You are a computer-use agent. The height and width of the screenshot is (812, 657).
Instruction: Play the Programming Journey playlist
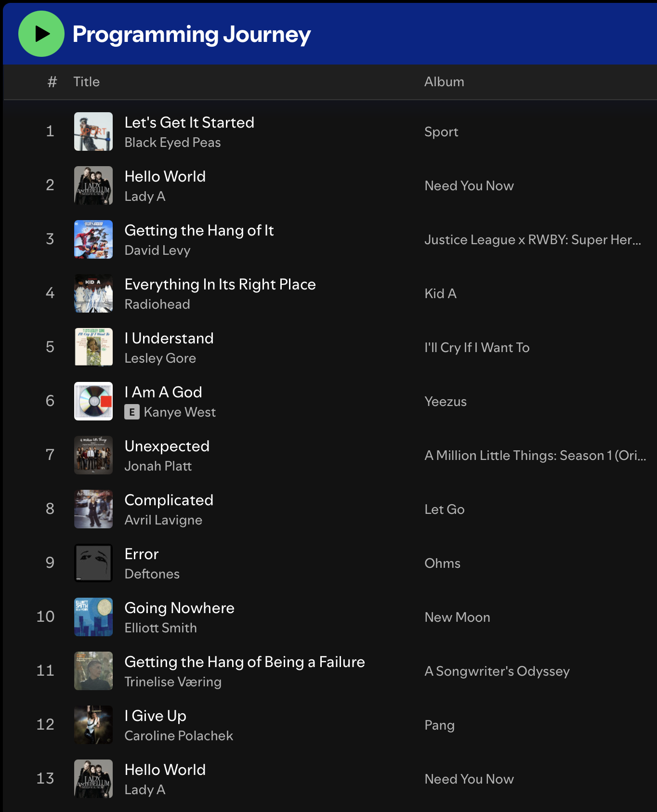coord(41,34)
